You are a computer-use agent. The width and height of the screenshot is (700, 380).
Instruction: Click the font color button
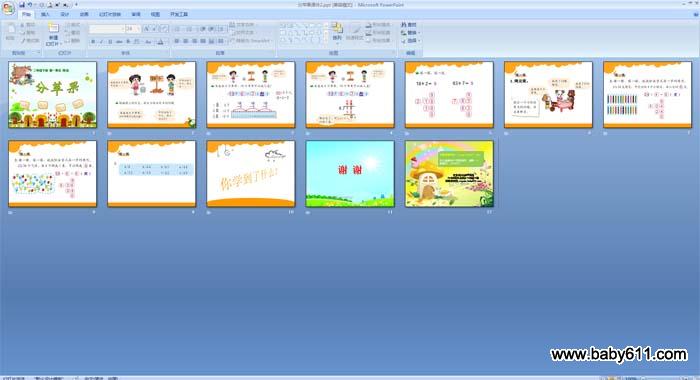pyautogui.click(x=160, y=42)
